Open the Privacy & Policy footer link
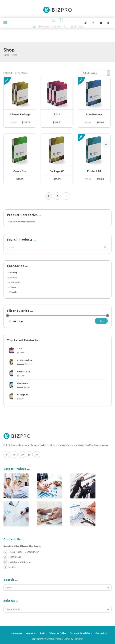The image size is (115, 644). point(57,633)
